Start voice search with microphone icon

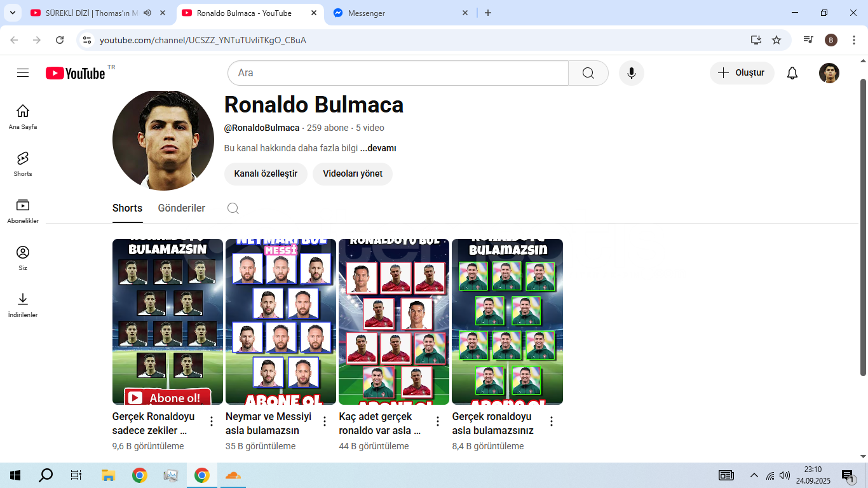tap(631, 73)
